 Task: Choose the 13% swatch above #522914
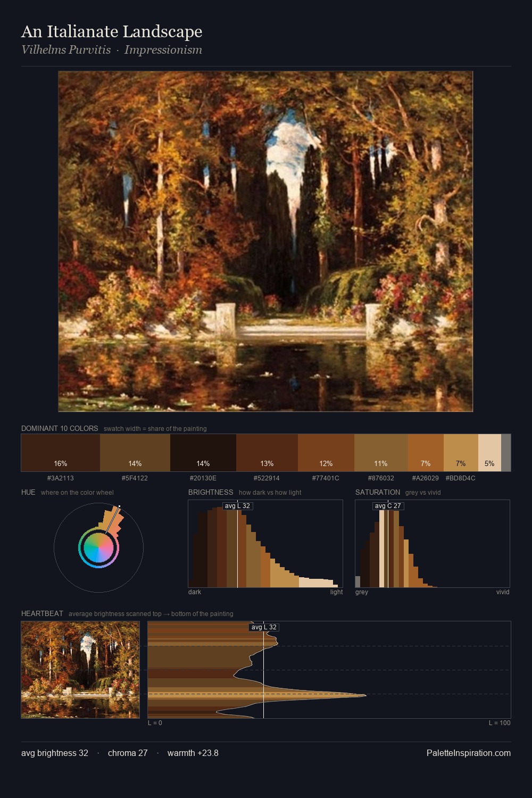pos(267,453)
